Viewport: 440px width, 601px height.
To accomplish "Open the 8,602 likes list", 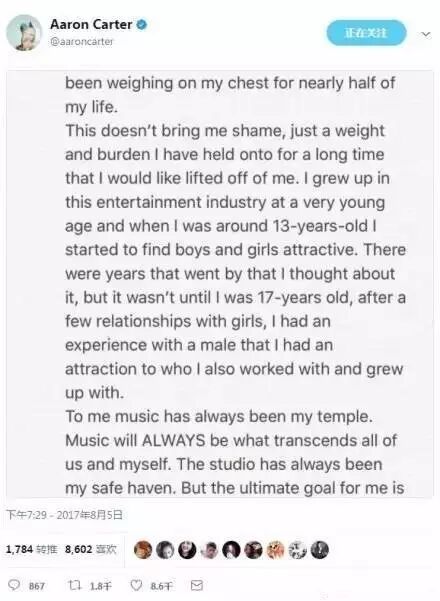I will coord(90,549).
